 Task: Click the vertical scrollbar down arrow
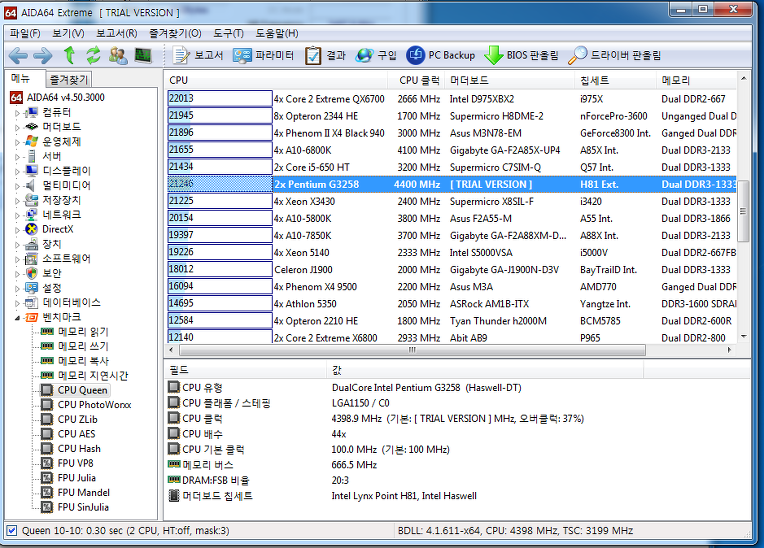(744, 336)
